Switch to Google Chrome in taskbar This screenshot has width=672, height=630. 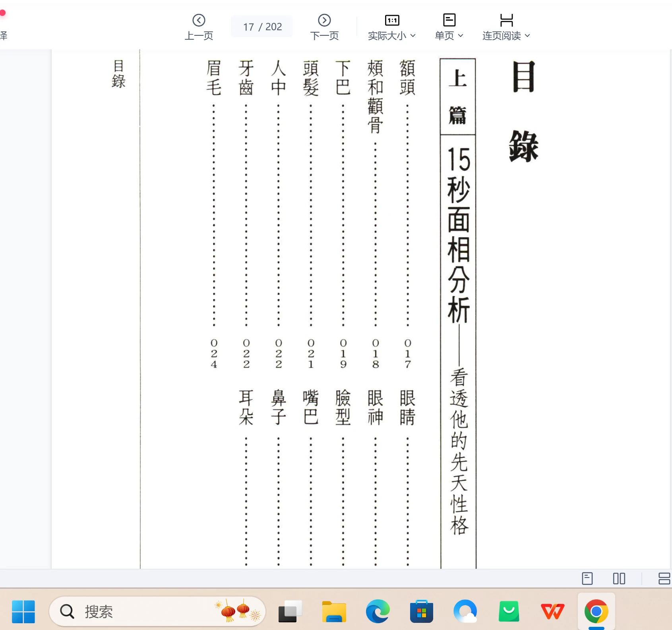596,611
